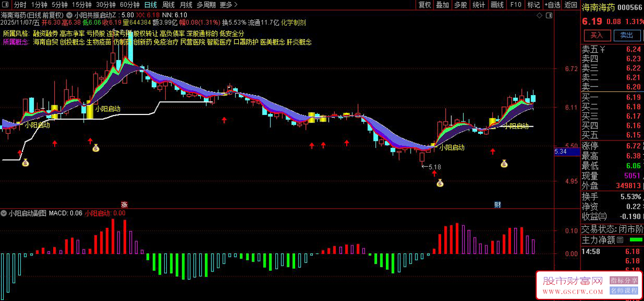Viewport: 644px width, 301px height.
Task: Click the 买一 6.19 bid row
Action: pos(612,97)
